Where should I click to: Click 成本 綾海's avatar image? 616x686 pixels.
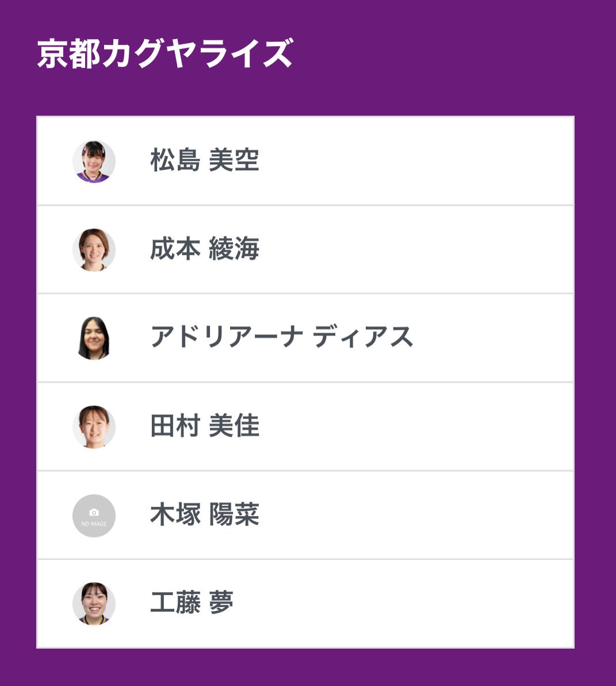(94, 250)
